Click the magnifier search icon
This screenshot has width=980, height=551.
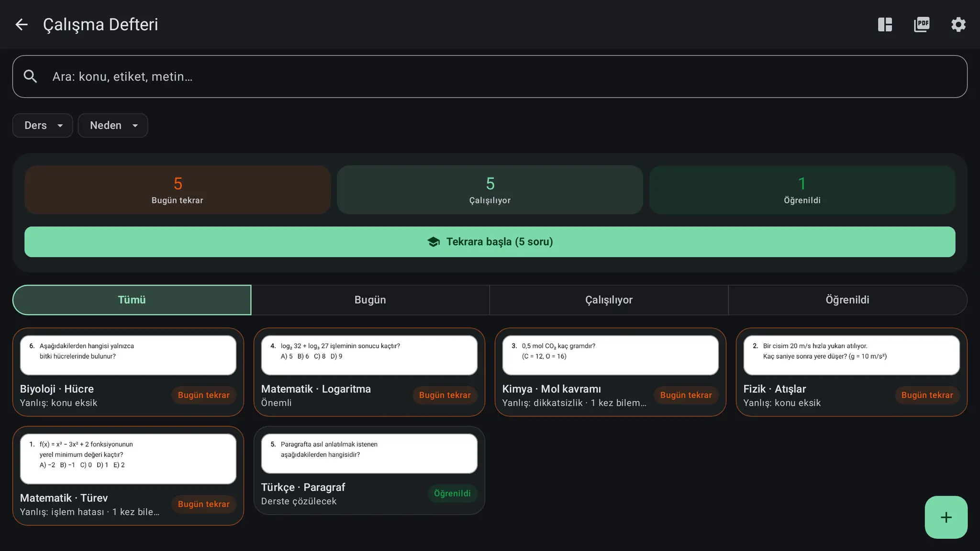pyautogui.click(x=30, y=77)
